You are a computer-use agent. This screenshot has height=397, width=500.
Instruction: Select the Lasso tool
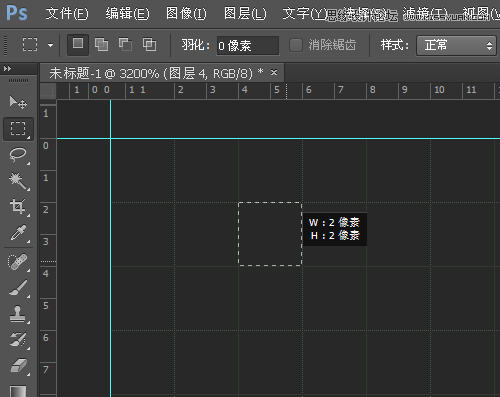[x=18, y=155]
